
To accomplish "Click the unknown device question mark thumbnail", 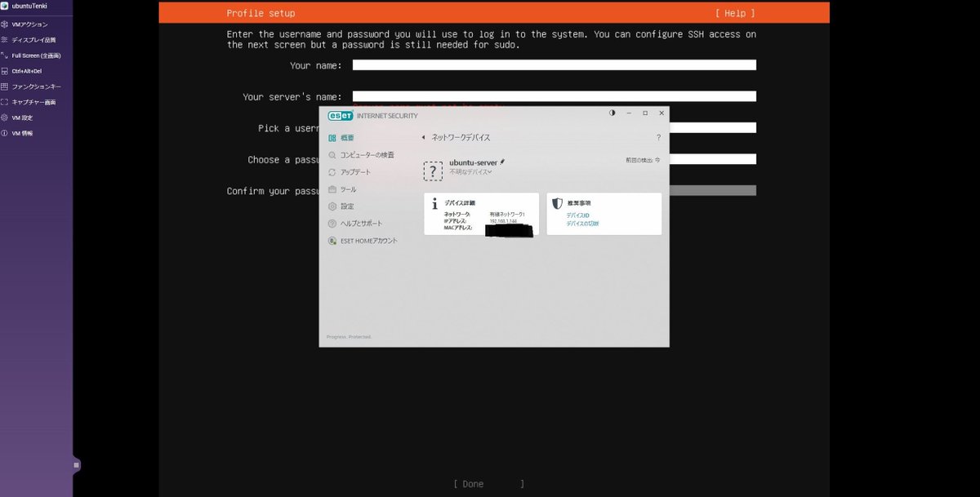I will [433, 171].
